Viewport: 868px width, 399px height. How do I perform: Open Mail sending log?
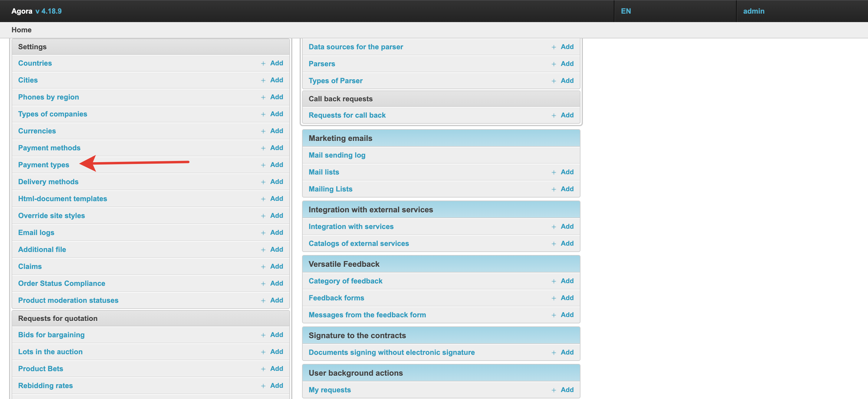click(x=337, y=155)
